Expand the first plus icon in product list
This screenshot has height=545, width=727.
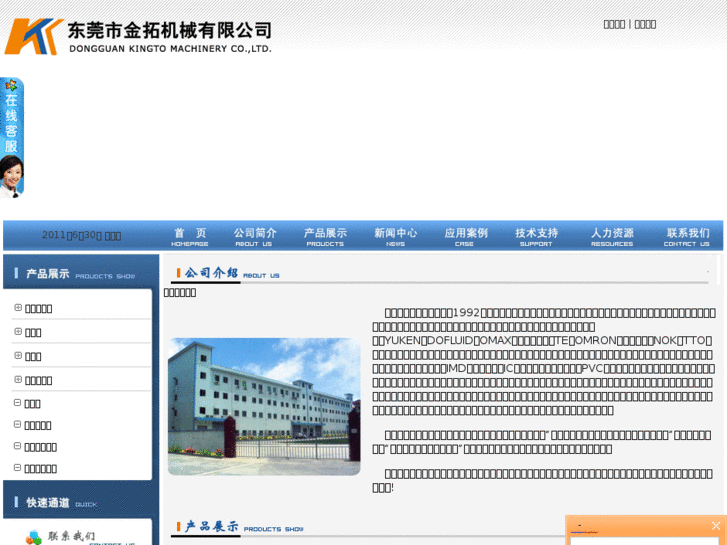18,308
